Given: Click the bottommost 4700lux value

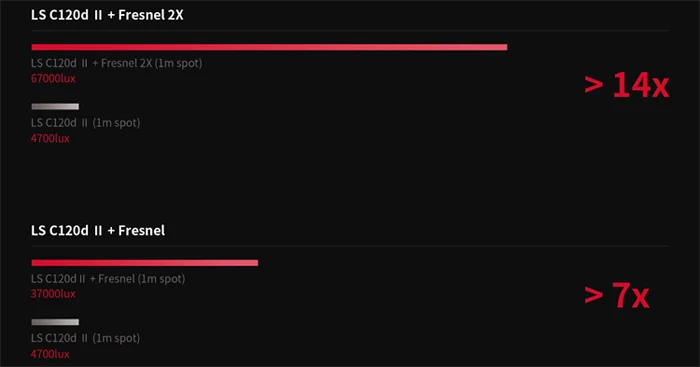Looking at the screenshot, I should 50,354.
